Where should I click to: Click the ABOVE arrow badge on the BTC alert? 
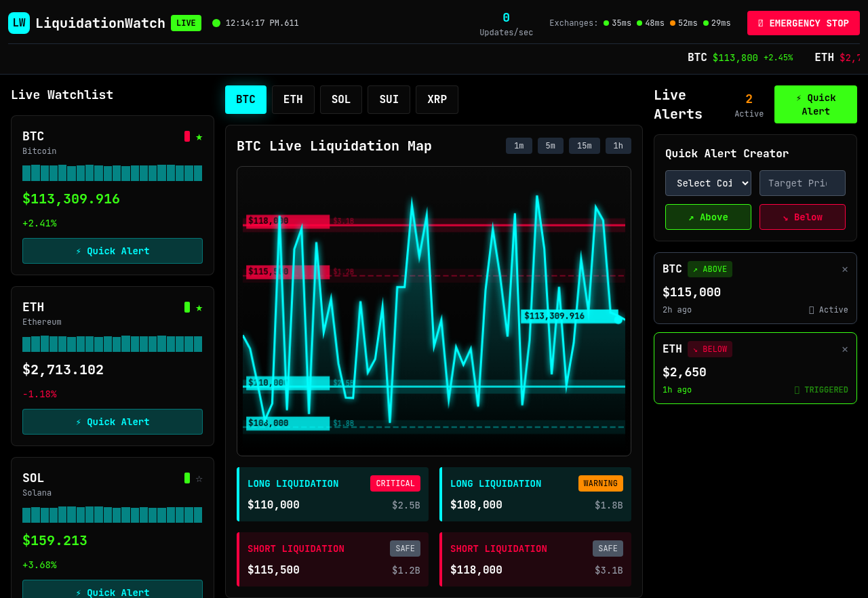(x=710, y=269)
